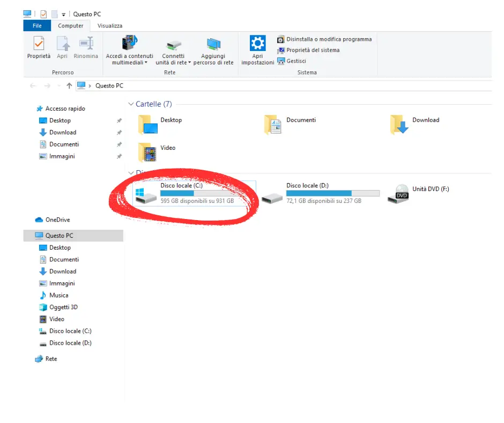Click the D: drive usage bar

pos(333,193)
